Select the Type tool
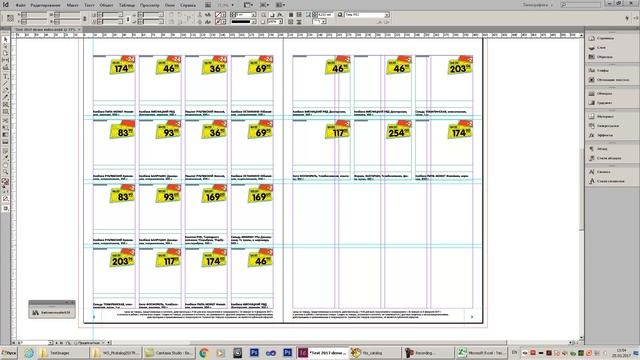 pyautogui.click(x=5, y=76)
